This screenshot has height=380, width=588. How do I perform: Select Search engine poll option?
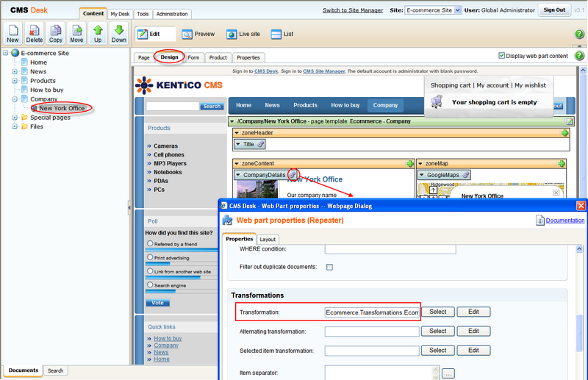tap(150, 284)
